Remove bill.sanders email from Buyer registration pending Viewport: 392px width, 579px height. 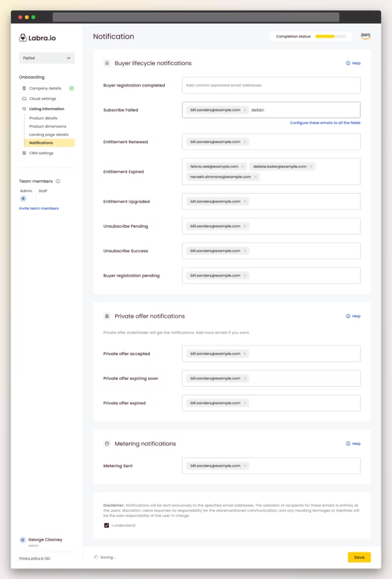tap(244, 275)
